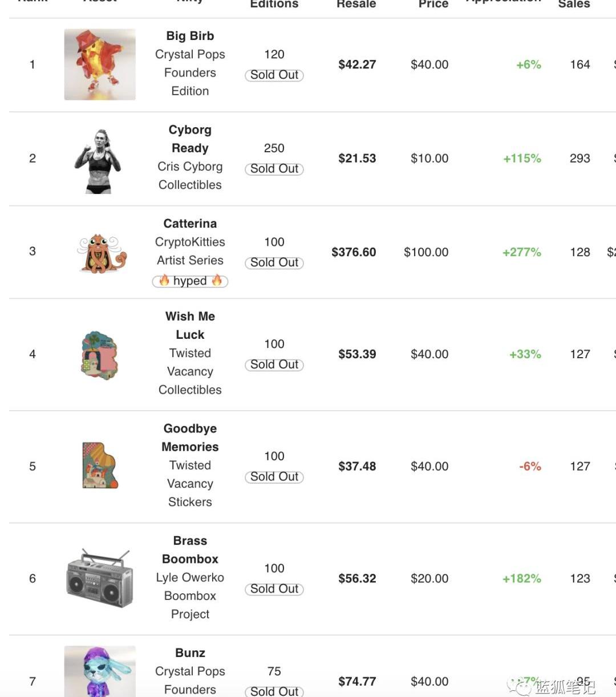The image size is (616, 697).
Task: Select the Goodbye Memories sticker image
Action: tap(100, 465)
